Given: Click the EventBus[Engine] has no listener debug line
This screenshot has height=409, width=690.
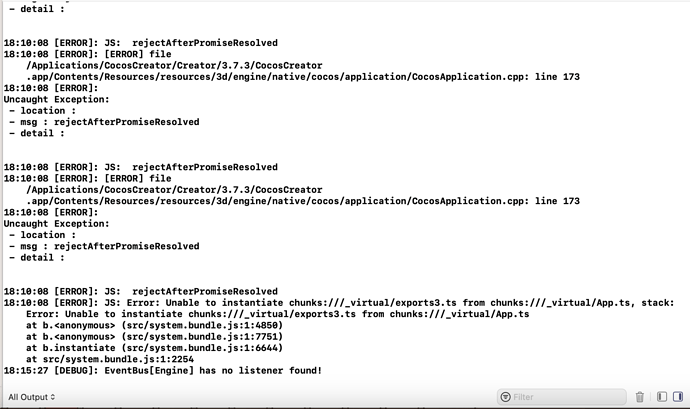Looking at the screenshot, I should (x=163, y=371).
